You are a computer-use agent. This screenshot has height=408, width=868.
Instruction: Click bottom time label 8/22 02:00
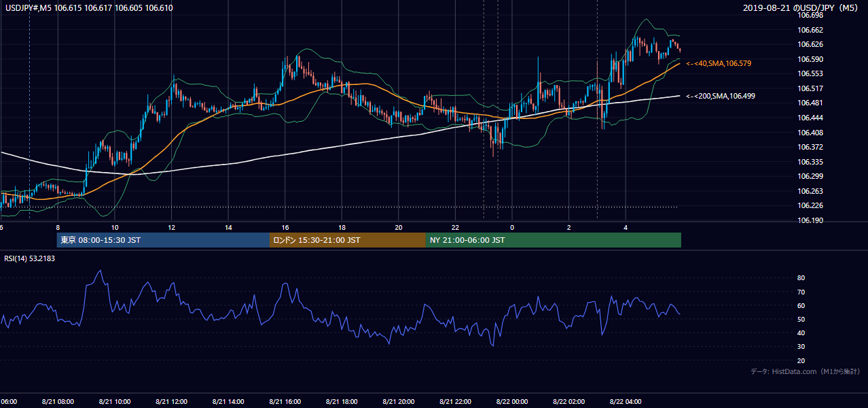coord(568,402)
